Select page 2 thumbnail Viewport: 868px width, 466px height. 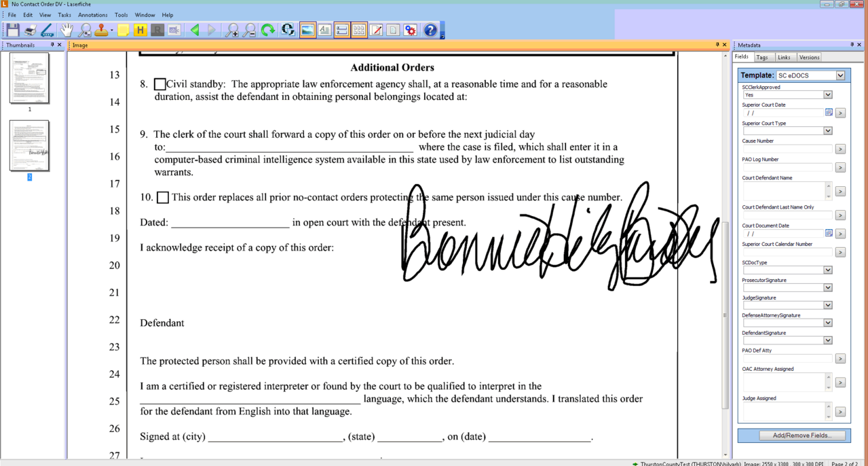pos(29,146)
